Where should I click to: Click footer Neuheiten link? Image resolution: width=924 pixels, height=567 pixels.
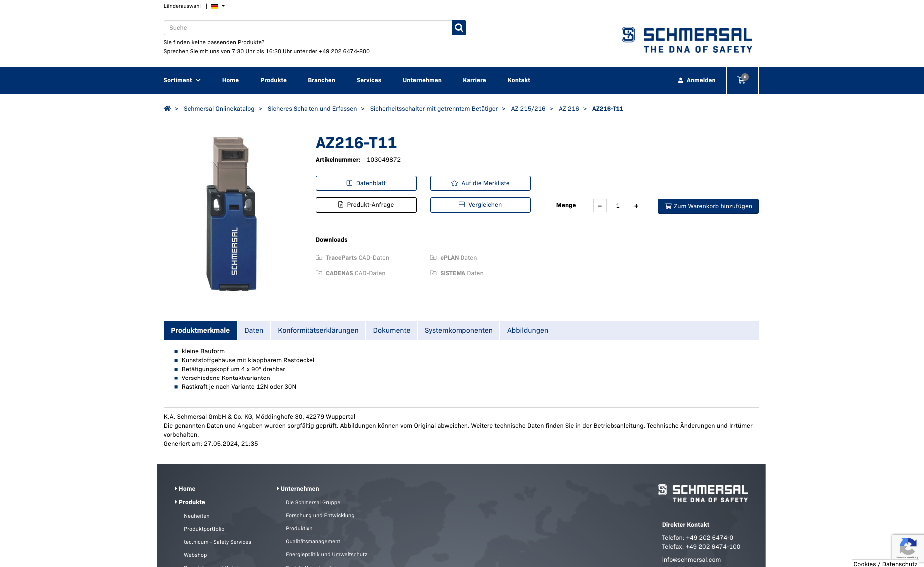196,516
